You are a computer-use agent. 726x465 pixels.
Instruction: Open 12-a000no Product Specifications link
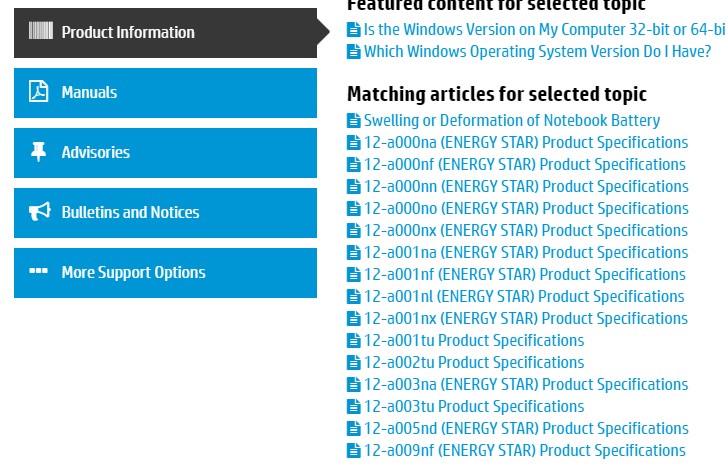pos(526,208)
